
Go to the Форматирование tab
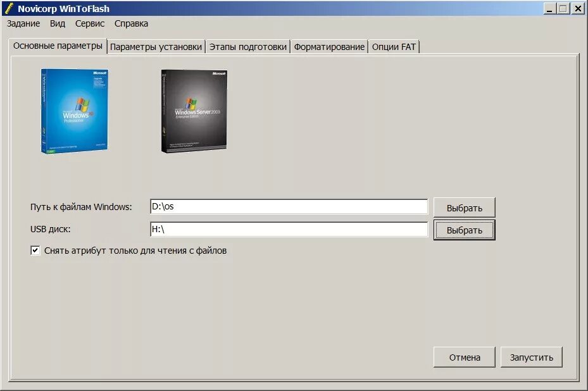[x=329, y=47]
